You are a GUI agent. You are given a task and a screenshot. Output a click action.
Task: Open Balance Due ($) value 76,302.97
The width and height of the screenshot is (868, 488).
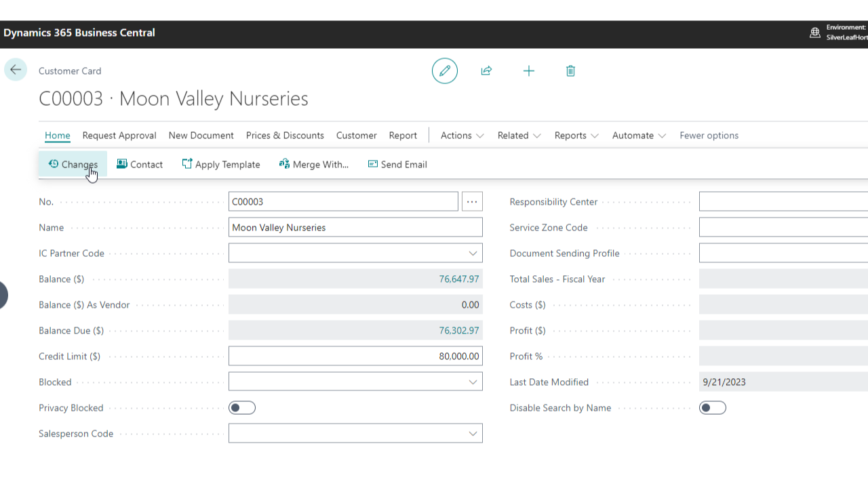pos(459,330)
